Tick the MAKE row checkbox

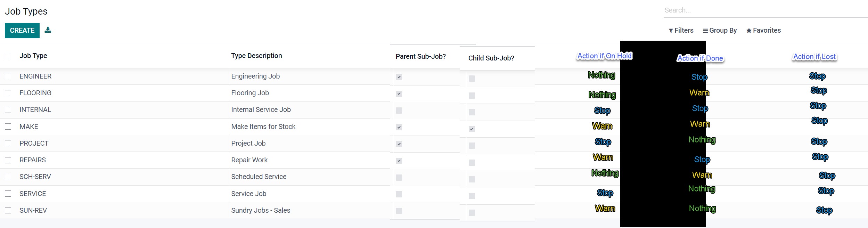pos(8,127)
